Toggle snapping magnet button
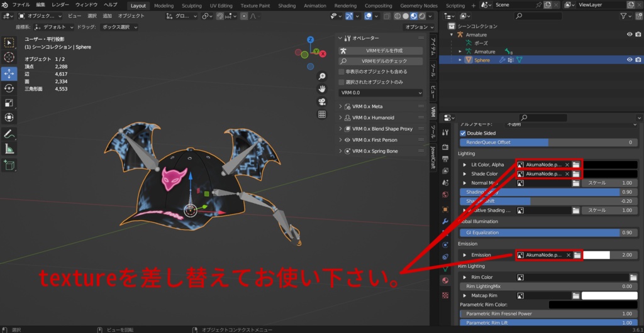This screenshot has width=644, height=333. [x=220, y=16]
